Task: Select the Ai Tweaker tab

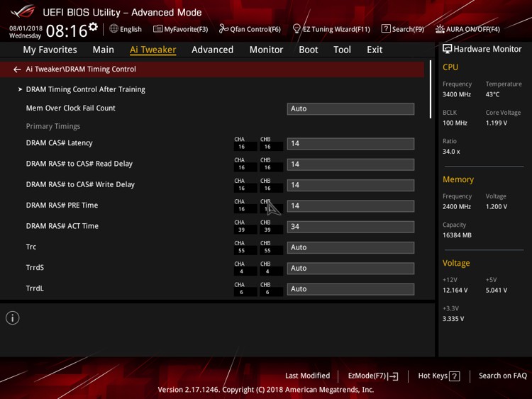Action: pyautogui.click(x=153, y=50)
